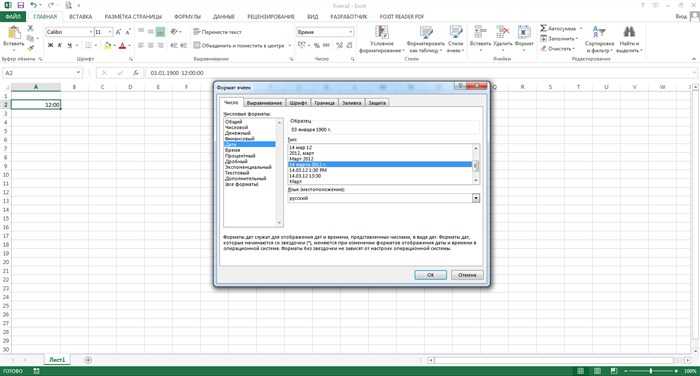Screen dimensions: 700x376
Task: Click the Отмена (Cancel) button in dialog
Action: [x=467, y=275]
